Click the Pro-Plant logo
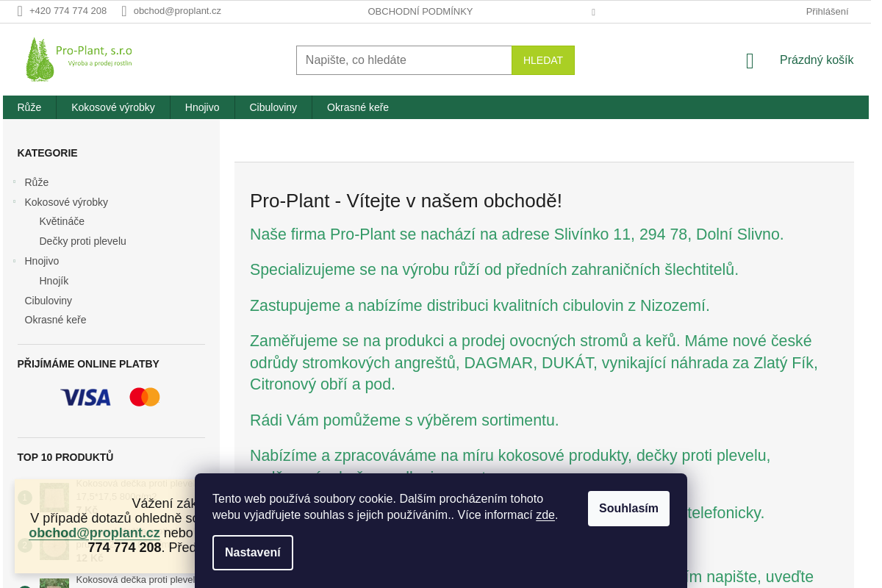882x588 pixels. (x=79, y=59)
